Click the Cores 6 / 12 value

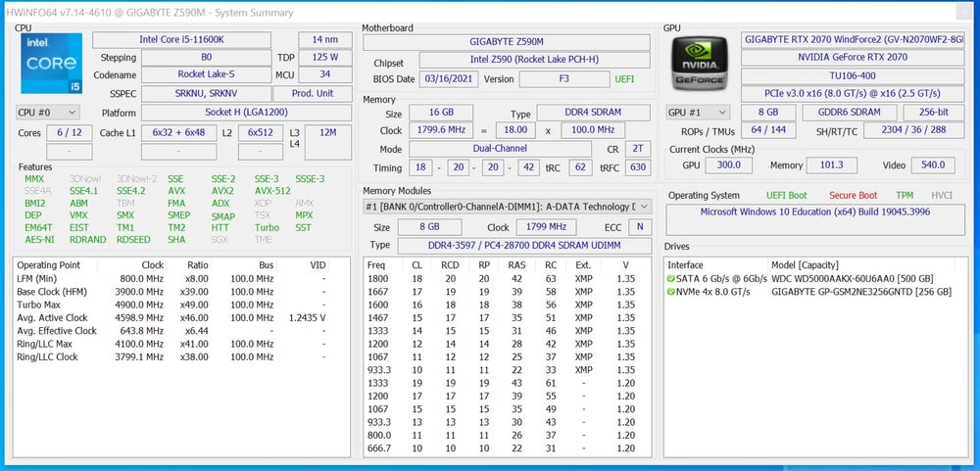[70, 132]
